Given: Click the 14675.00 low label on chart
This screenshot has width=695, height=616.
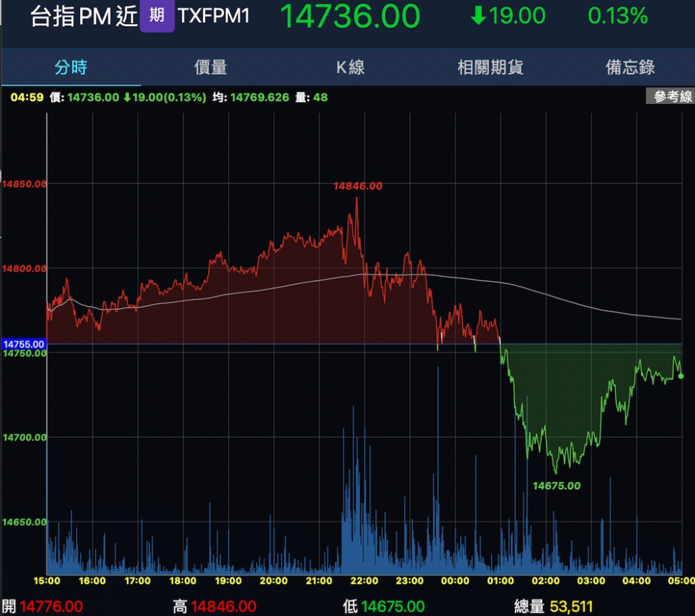Looking at the screenshot, I should [556, 486].
